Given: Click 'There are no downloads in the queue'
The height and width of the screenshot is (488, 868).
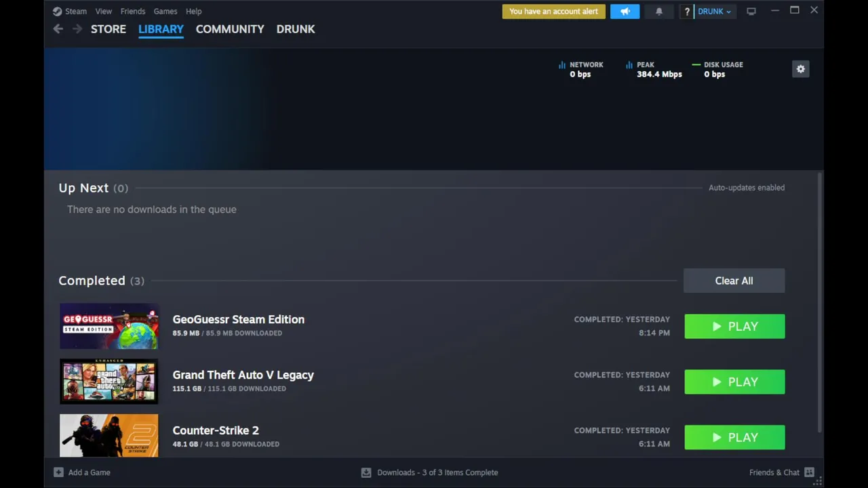Looking at the screenshot, I should click(152, 209).
